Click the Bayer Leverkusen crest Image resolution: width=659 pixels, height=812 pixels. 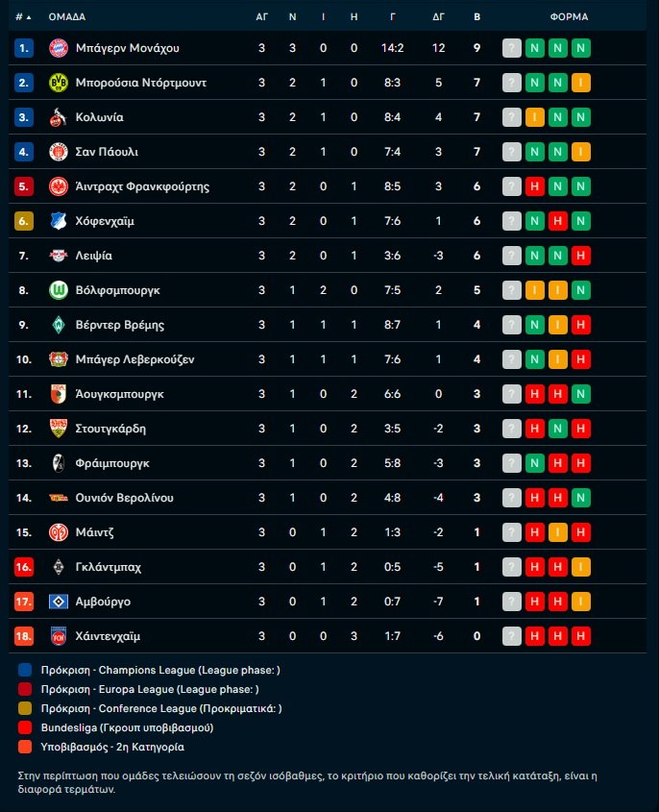coord(58,359)
